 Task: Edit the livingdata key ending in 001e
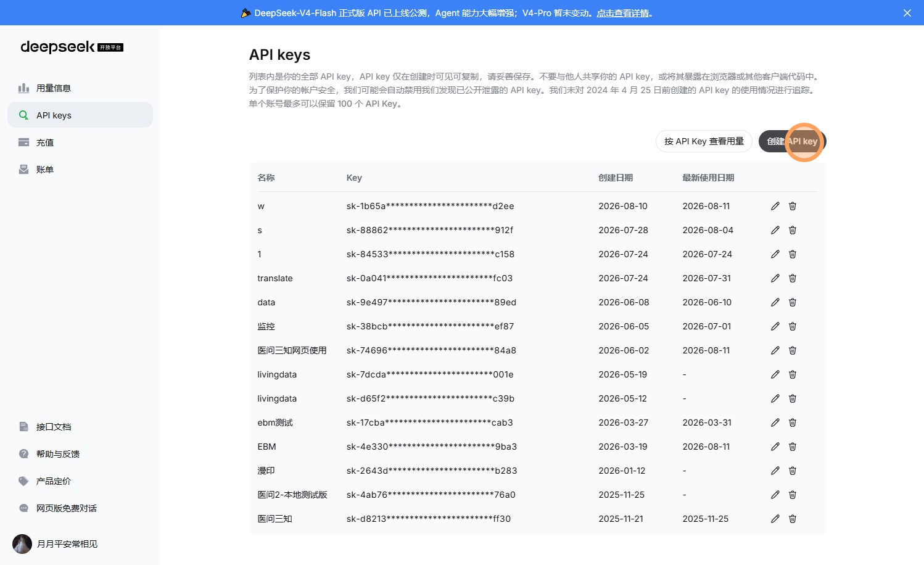tap(775, 374)
